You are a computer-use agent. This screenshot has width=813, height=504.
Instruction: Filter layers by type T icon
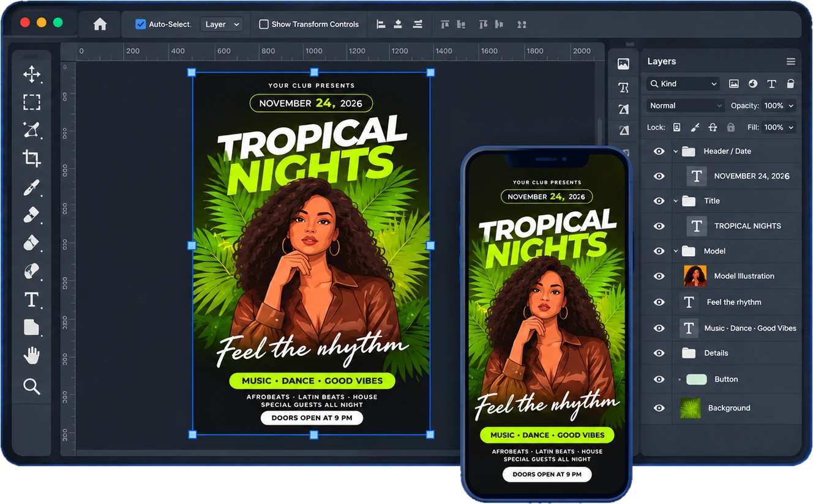[771, 84]
